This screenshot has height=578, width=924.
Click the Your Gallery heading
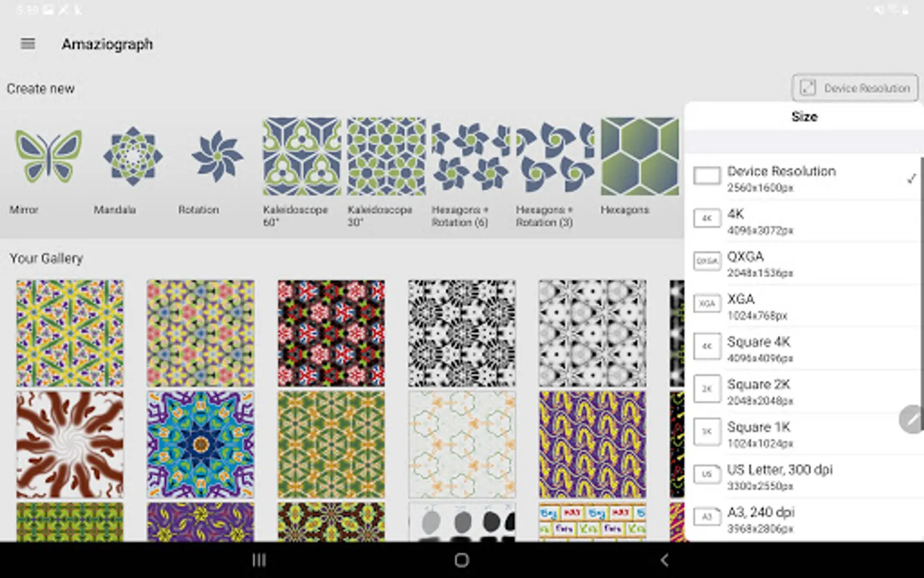pos(46,258)
